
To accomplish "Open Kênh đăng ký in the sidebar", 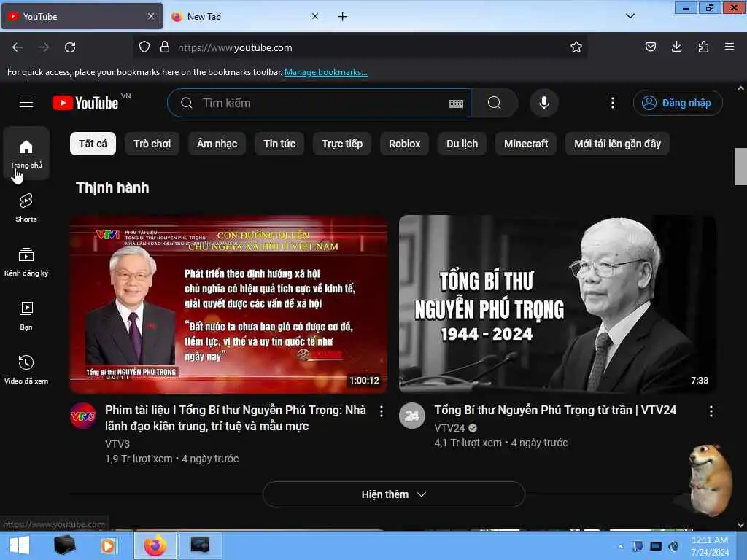I will point(26,262).
